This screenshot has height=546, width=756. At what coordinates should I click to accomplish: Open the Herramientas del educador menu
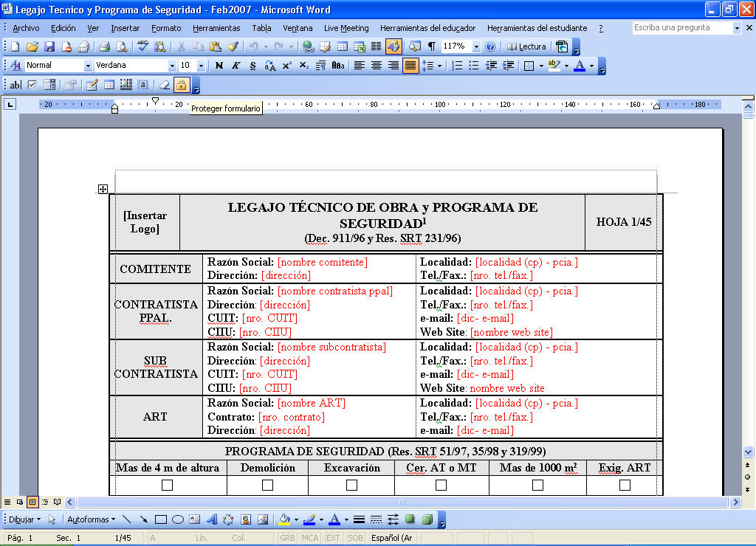[x=427, y=28]
